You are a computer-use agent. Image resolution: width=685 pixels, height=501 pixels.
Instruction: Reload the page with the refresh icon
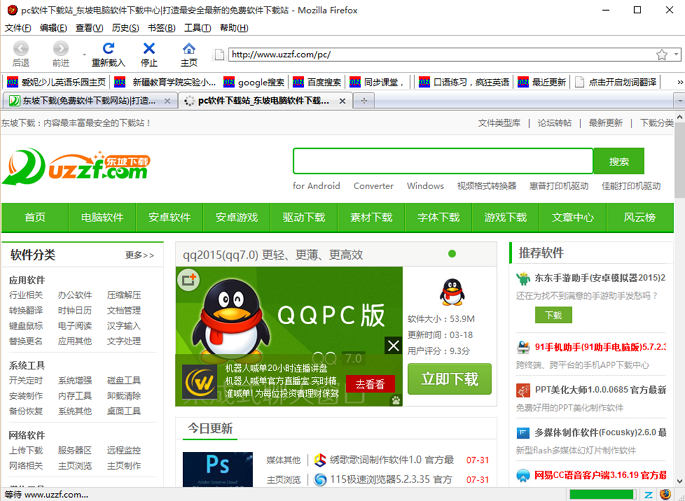108,48
